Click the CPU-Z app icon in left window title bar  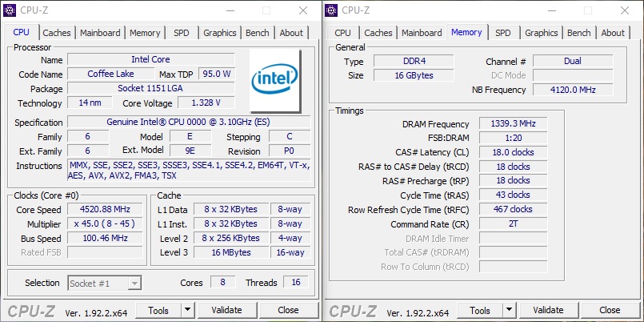click(10, 10)
